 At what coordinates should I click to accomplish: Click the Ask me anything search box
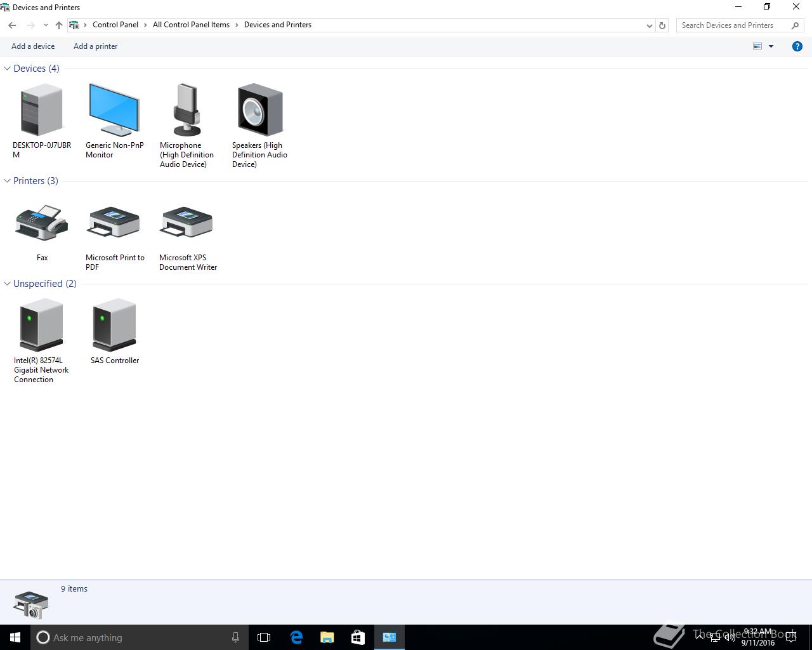coord(138,637)
